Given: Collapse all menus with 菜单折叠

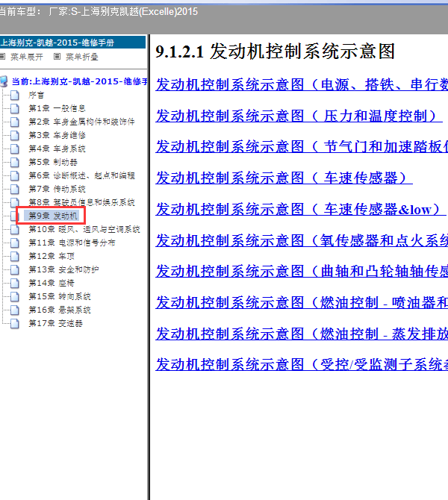Looking at the screenshot, I should (82, 57).
